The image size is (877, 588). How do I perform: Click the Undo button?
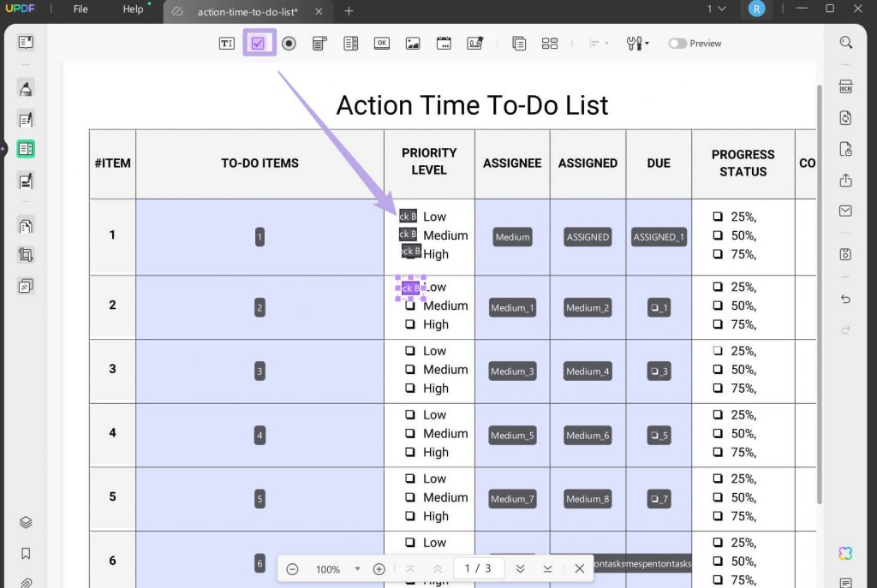pos(845,299)
